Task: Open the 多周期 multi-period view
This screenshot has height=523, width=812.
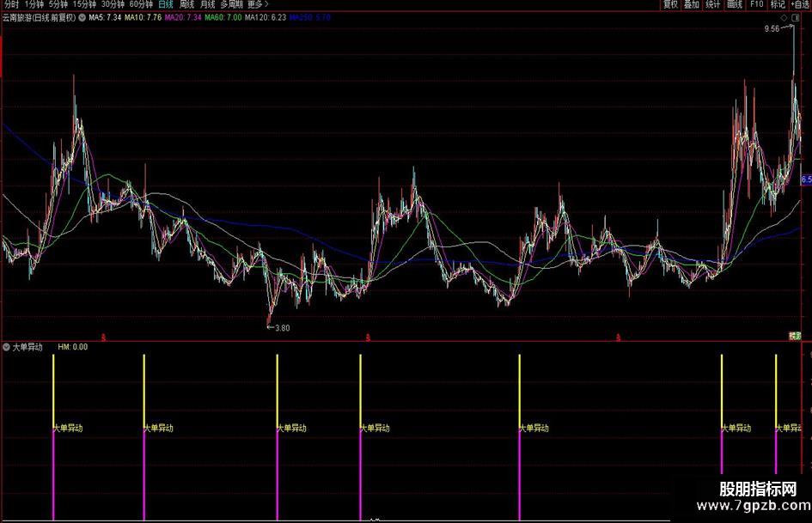Action: click(231, 4)
